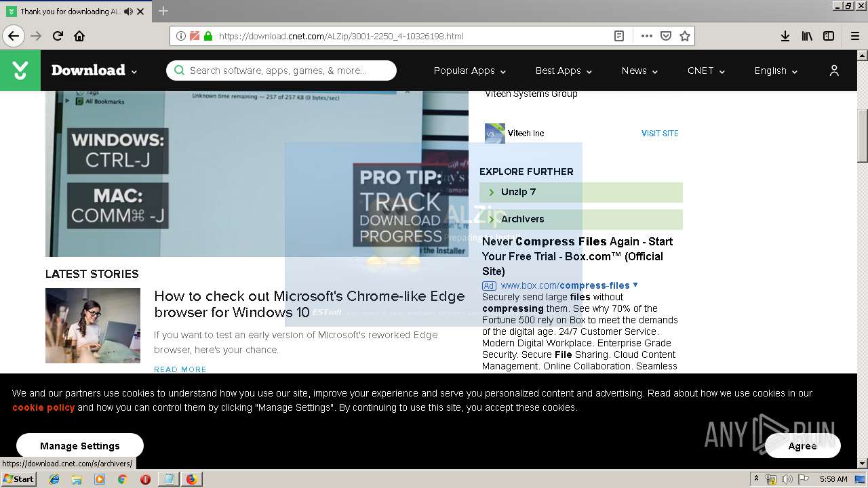Reload the current page

58,36
